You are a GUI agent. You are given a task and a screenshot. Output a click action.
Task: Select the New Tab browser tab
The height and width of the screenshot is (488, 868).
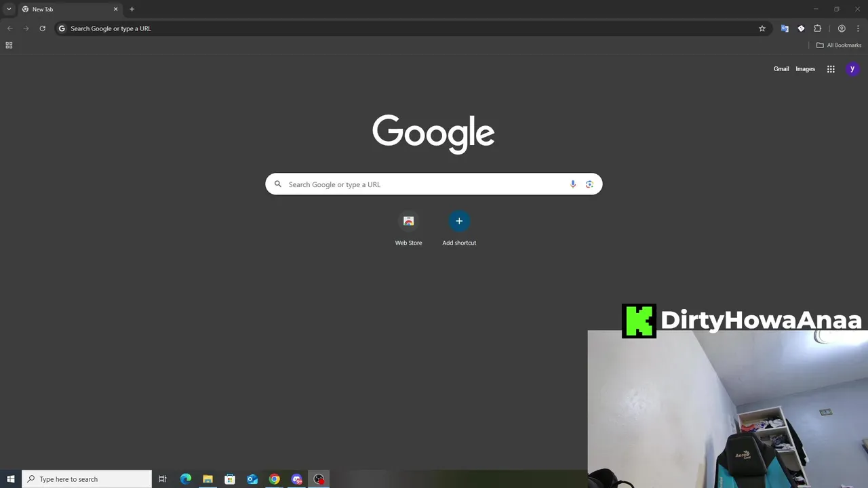coord(70,9)
